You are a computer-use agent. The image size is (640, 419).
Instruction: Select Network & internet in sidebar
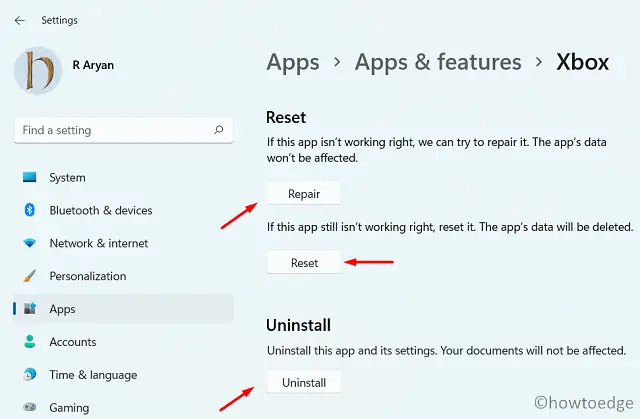tap(99, 244)
